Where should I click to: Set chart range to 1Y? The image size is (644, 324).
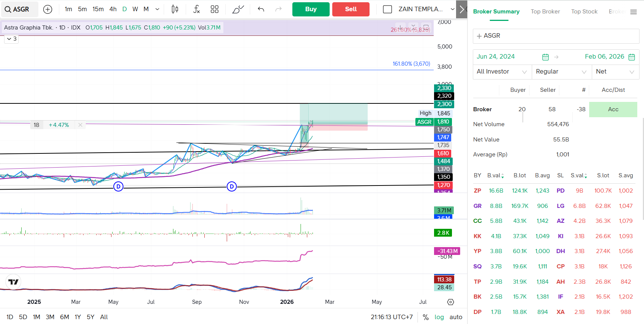tap(78, 317)
